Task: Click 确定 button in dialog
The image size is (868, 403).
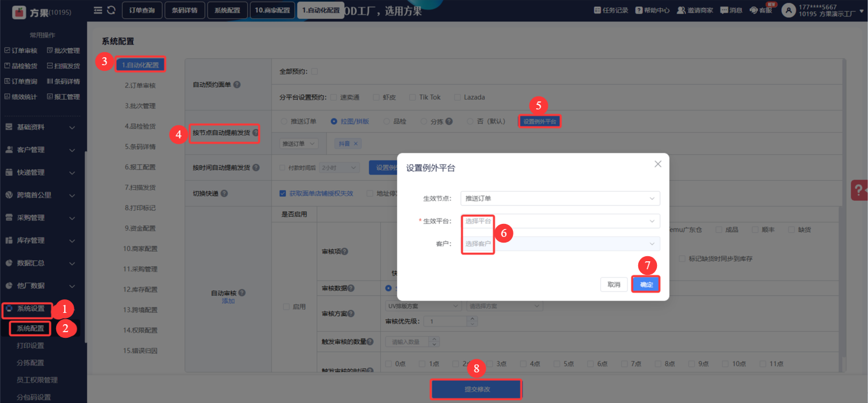Action: tap(646, 285)
